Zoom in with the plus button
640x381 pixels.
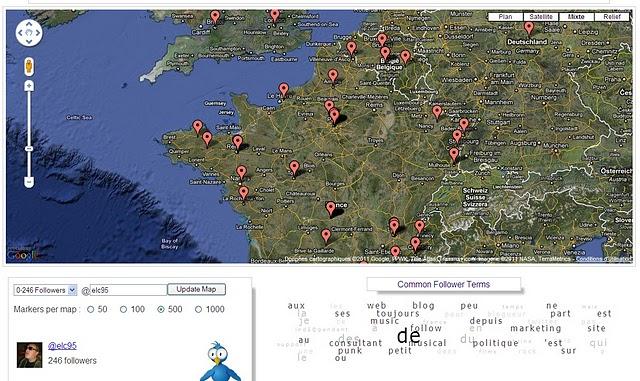[29, 86]
